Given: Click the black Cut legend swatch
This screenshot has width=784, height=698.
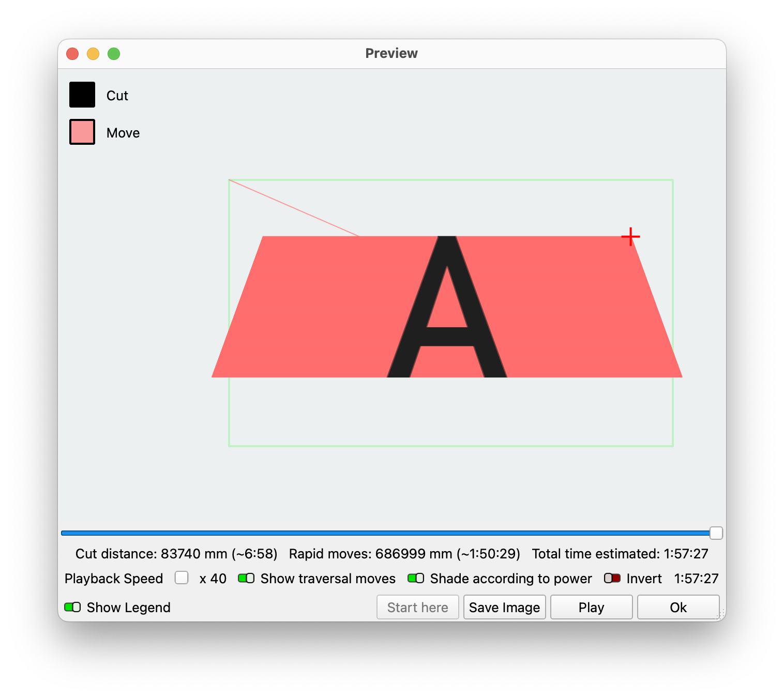Looking at the screenshot, I should point(82,95).
